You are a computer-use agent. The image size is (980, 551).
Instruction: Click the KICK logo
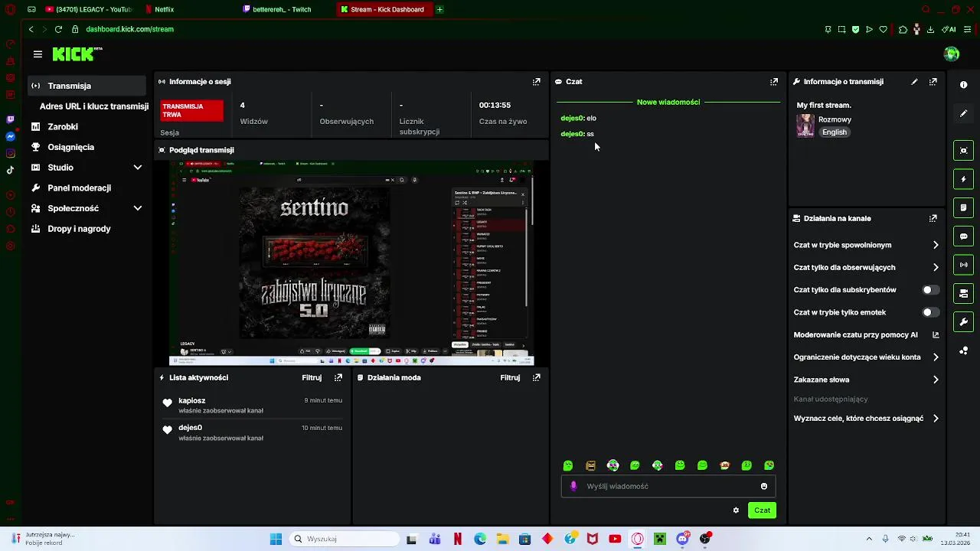click(x=76, y=54)
